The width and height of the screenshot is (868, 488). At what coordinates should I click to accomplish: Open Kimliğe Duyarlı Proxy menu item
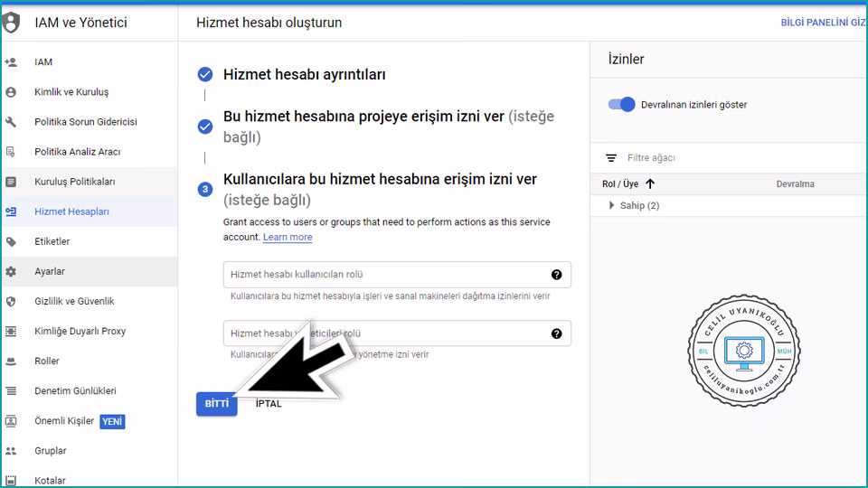pos(90,331)
